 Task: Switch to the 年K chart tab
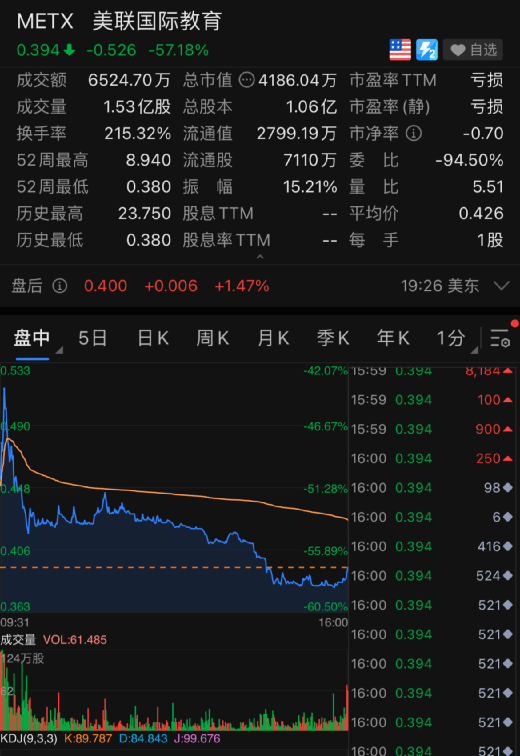[x=393, y=338]
